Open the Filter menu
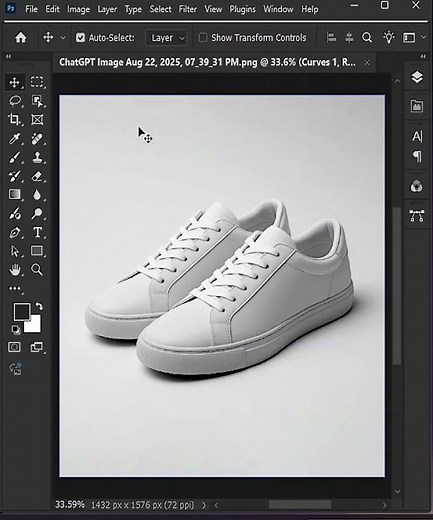Image resolution: width=433 pixels, height=520 pixels. coord(188,9)
